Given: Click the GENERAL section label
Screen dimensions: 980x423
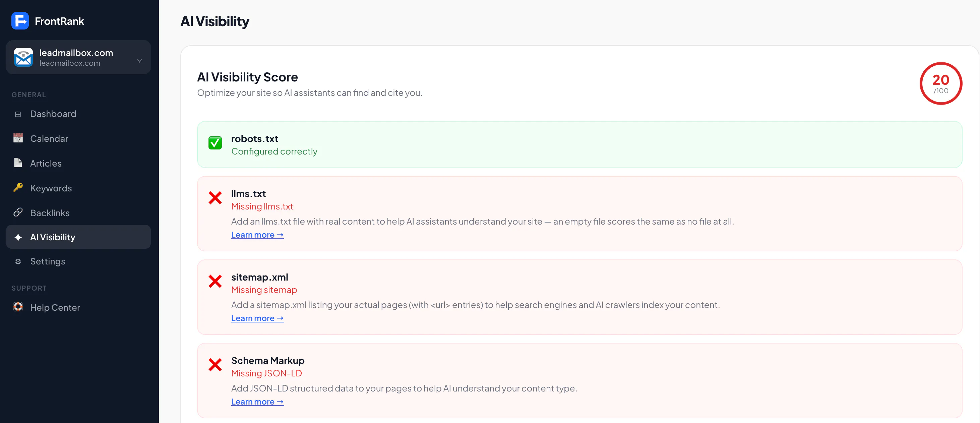Looking at the screenshot, I should pos(28,95).
